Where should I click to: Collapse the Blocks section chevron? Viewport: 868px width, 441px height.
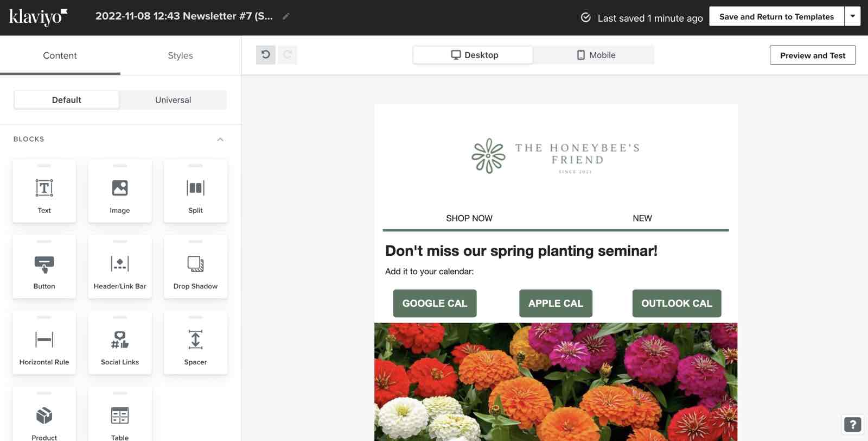220,140
